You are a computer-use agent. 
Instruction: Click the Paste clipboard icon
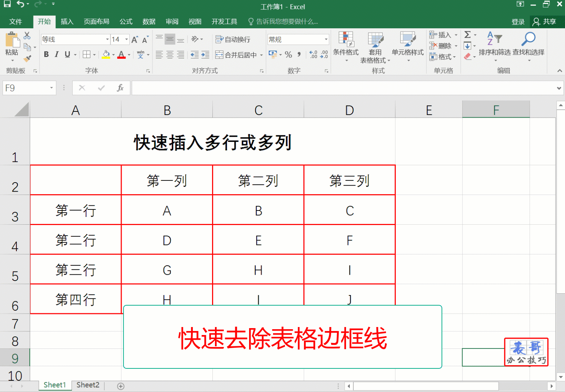coord(12,40)
